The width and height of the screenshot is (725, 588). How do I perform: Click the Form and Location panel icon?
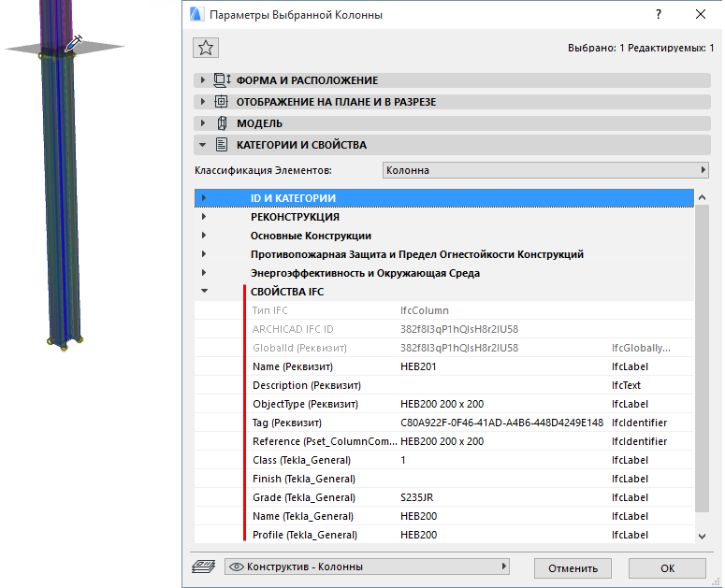222,80
